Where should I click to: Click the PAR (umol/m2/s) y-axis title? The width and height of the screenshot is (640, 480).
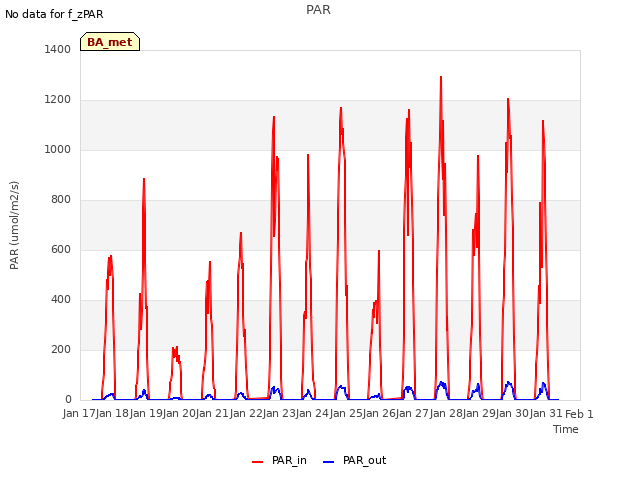14,225
